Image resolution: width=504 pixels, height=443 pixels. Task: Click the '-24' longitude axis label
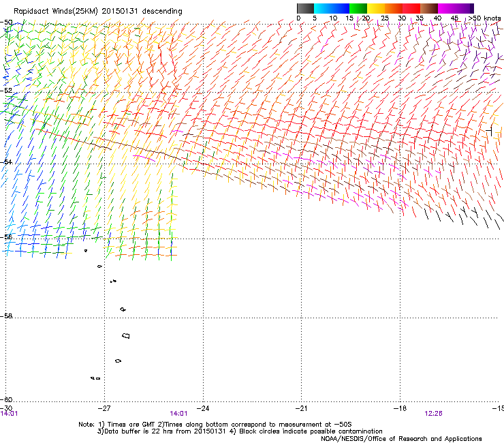[x=203, y=408]
